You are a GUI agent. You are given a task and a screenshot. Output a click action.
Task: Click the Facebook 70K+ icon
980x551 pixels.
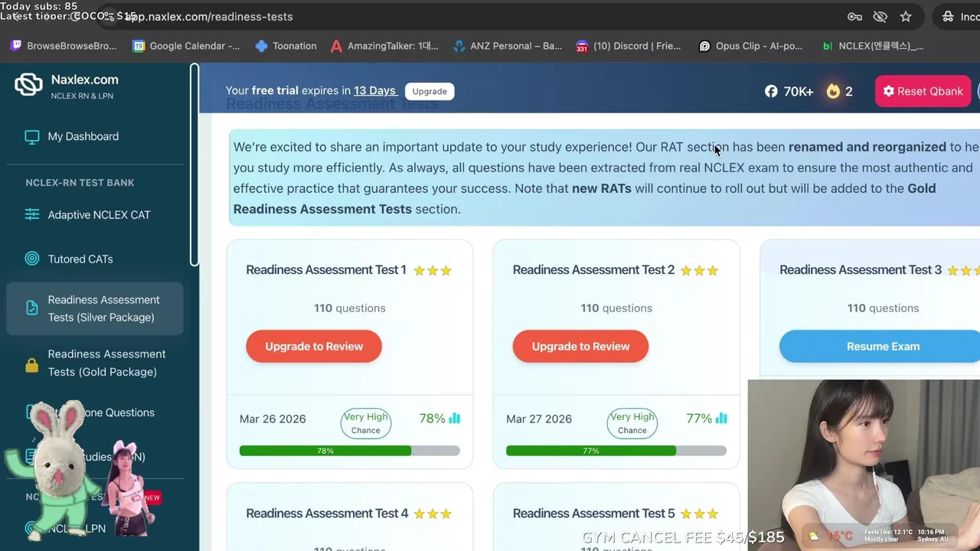[771, 91]
